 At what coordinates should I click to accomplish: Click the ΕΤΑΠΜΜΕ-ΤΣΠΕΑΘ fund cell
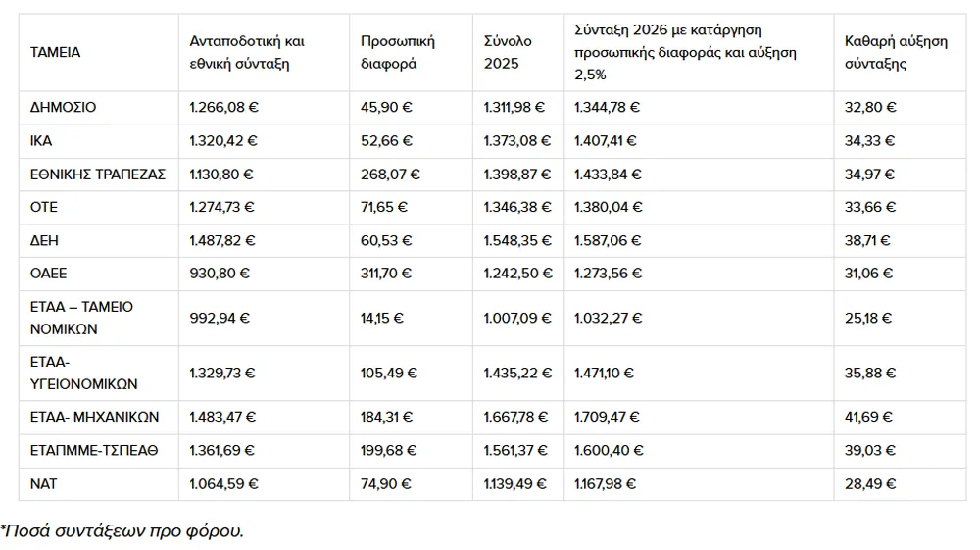click(94, 450)
